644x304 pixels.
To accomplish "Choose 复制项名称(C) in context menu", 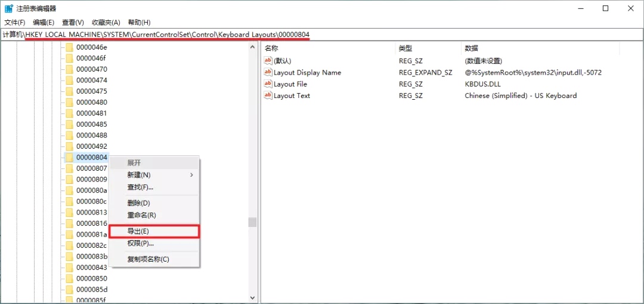I will (x=154, y=259).
